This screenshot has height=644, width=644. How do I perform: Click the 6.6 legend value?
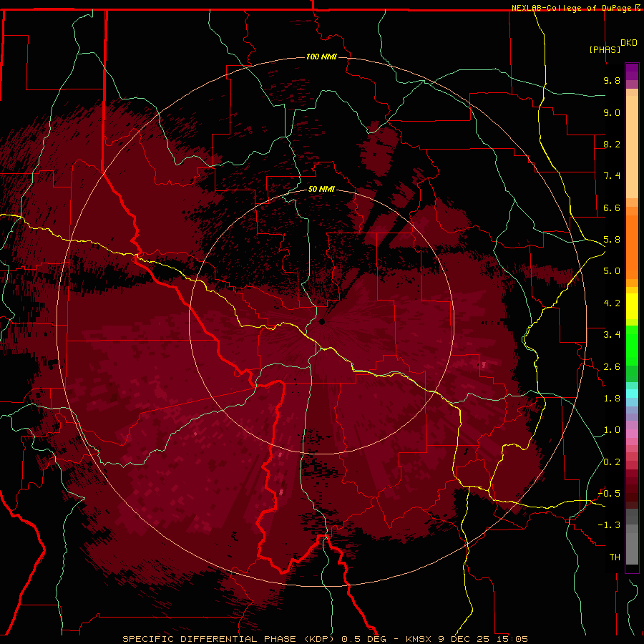click(612, 208)
